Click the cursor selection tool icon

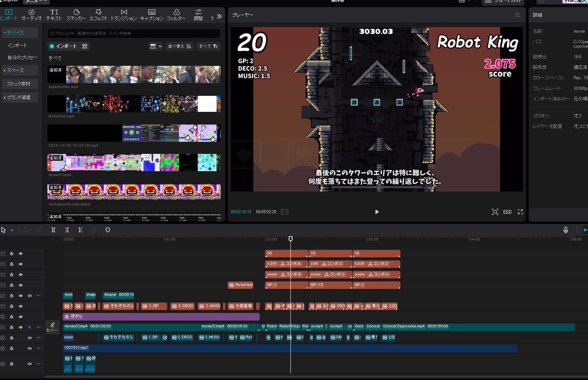click(4, 230)
